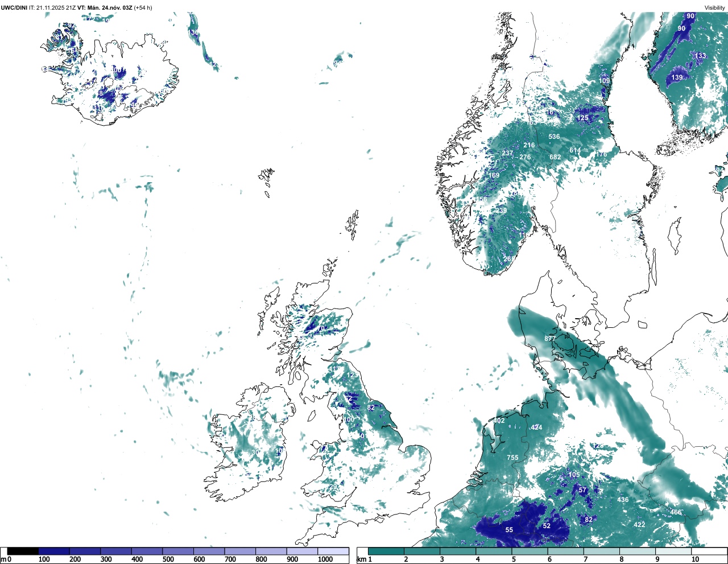Screen dimensions: 728x564
Task: Click the dark blue 100–200 m legend segment
Action: [54, 551]
